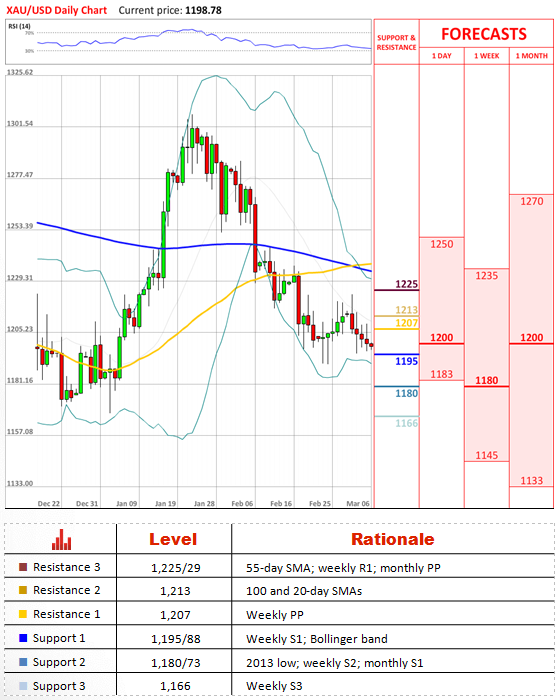
Task: Click the Support 3 light-blue swatch
Action: (23, 686)
